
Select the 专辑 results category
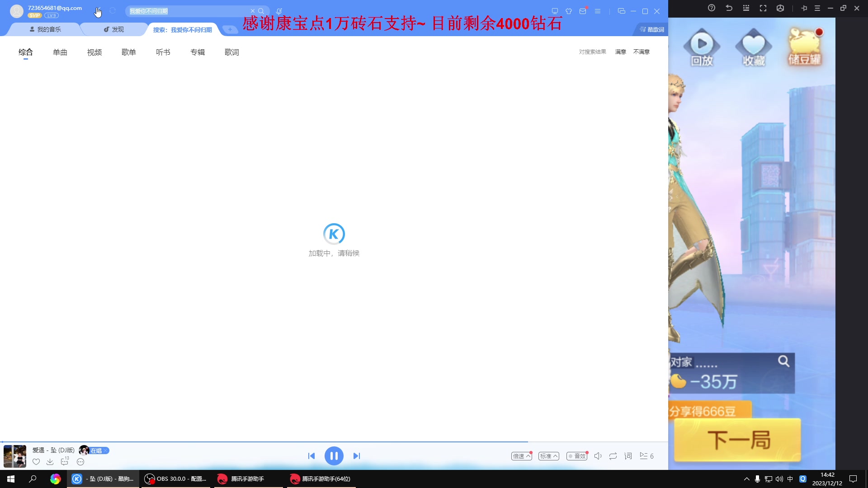[x=198, y=52]
